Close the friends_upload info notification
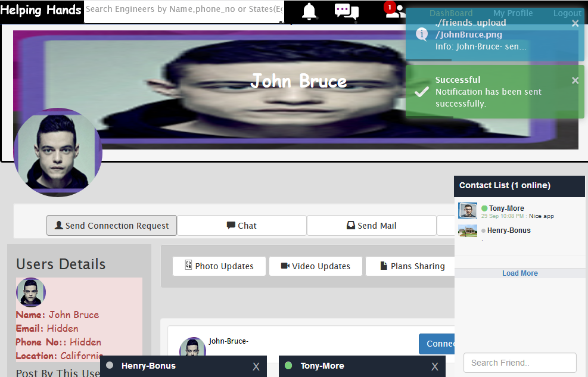 575,24
